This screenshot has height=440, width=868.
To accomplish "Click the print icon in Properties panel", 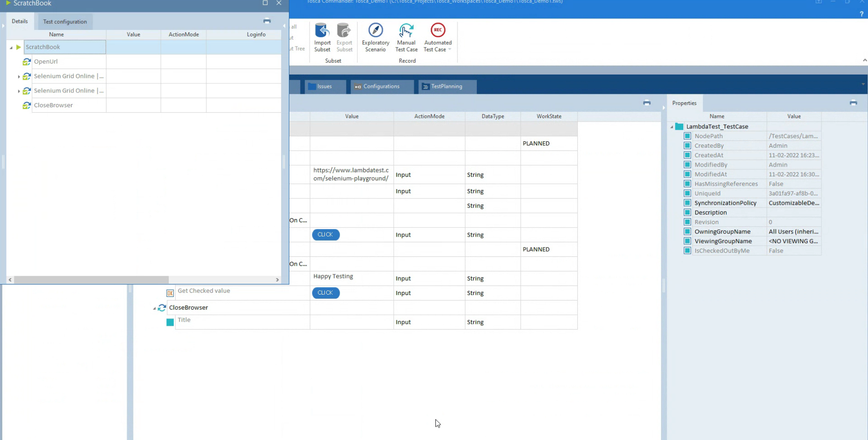I will [853, 103].
